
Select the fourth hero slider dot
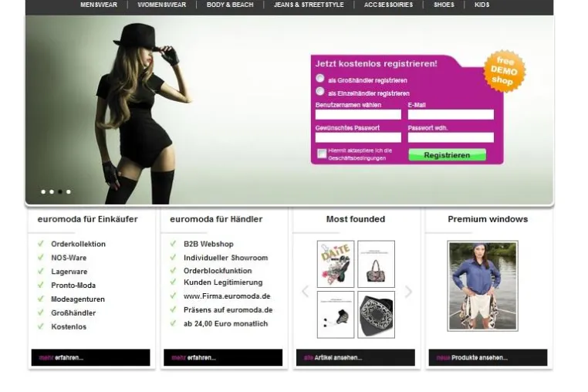coord(69,191)
